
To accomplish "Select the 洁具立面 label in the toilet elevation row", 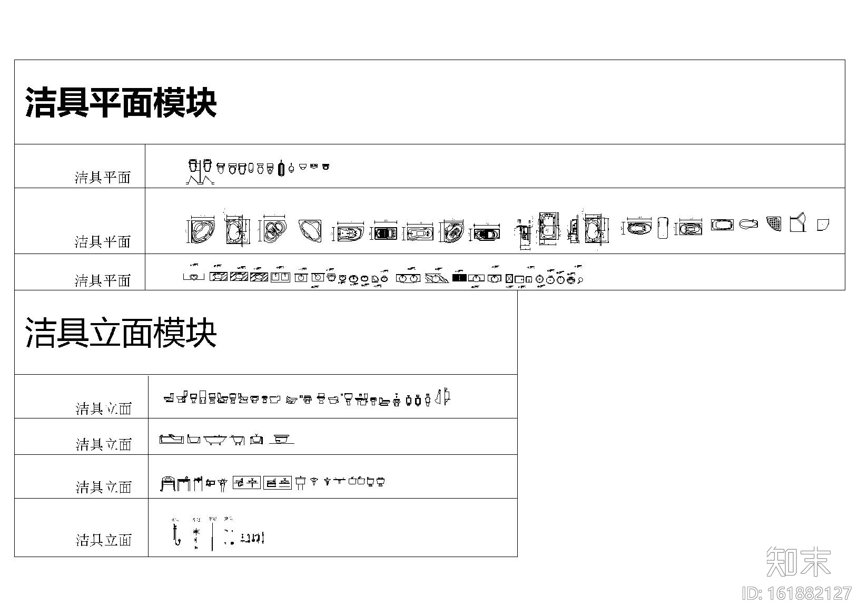I will tap(103, 408).
